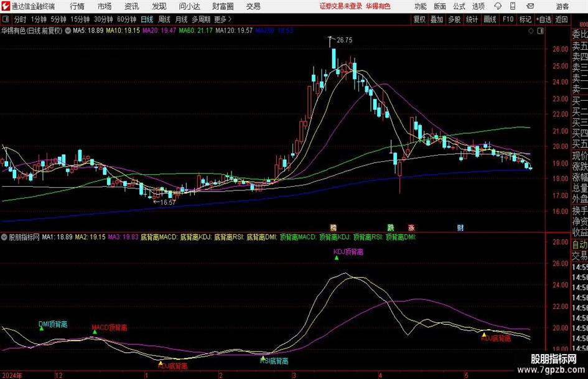This screenshot has height=379, width=588.
Task: Click the 叠加 overlay button
Action: (437, 19)
